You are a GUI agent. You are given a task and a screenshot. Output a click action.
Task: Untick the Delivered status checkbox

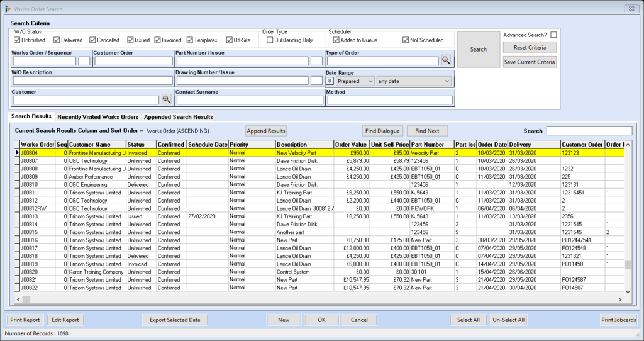[x=57, y=40]
